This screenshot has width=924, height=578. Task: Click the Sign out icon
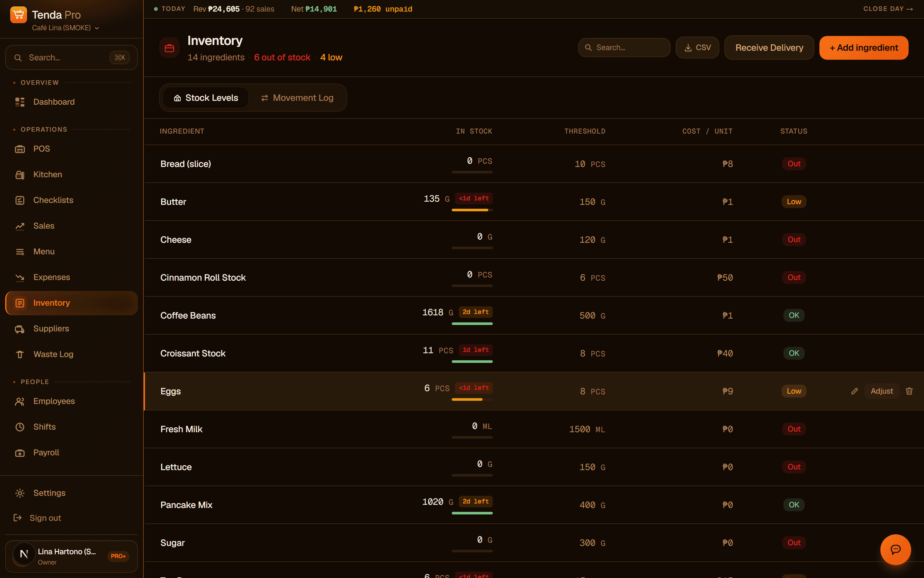[x=18, y=518]
